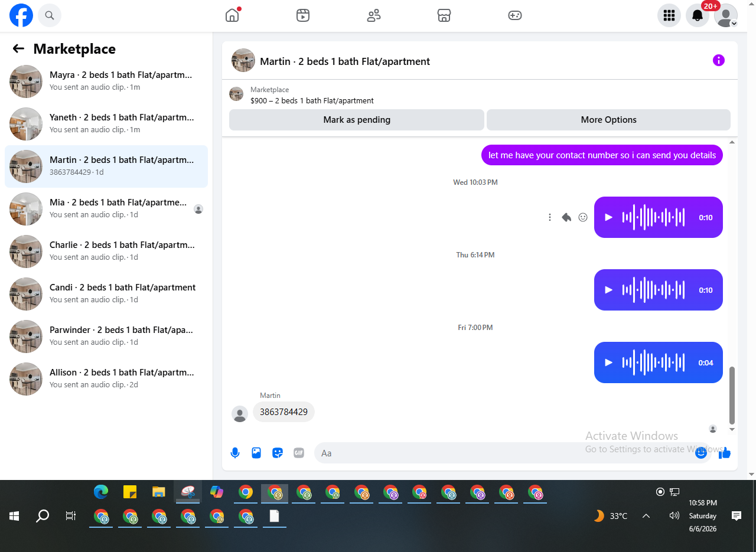
Task: Open File Explorer from the taskbar
Action: [x=159, y=491]
